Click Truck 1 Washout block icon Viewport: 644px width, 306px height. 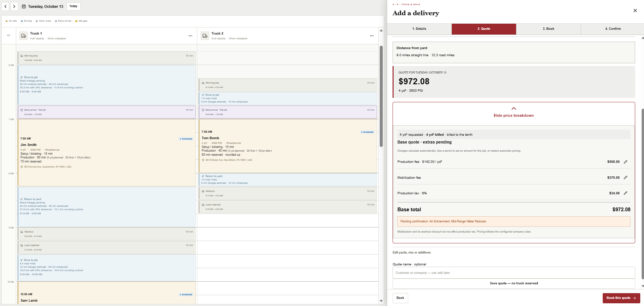pos(22,232)
